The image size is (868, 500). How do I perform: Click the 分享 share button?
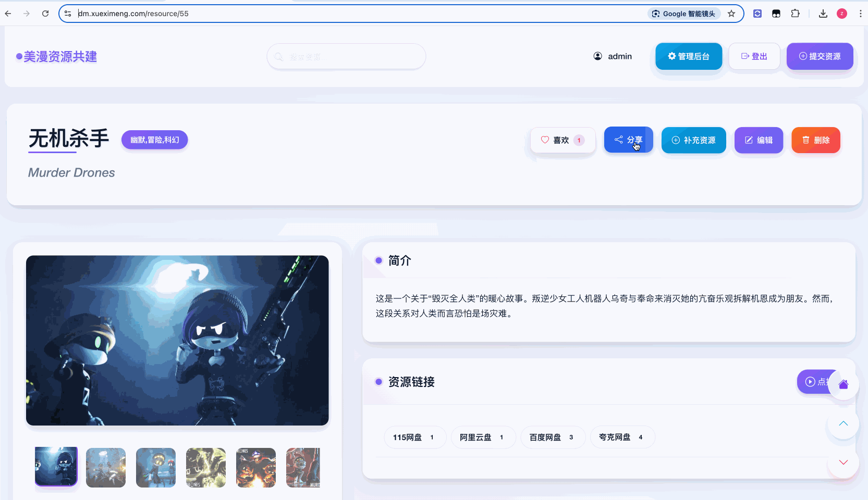628,140
